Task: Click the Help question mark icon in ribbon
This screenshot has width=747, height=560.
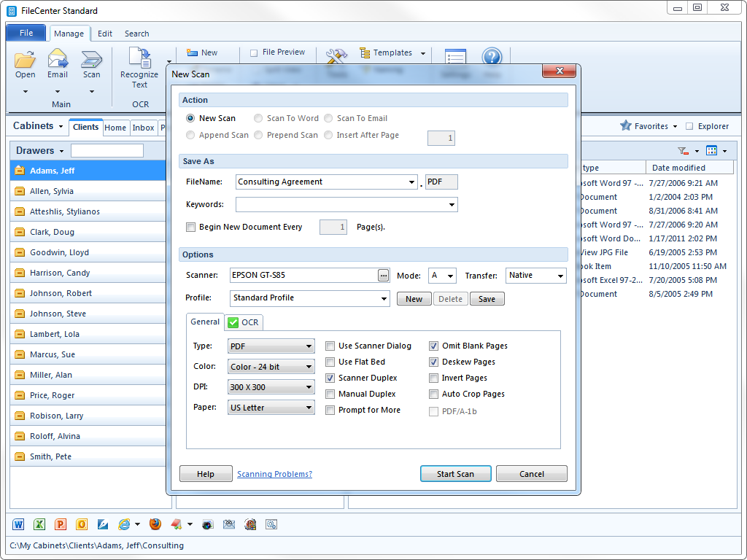Action: click(x=492, y=58)
